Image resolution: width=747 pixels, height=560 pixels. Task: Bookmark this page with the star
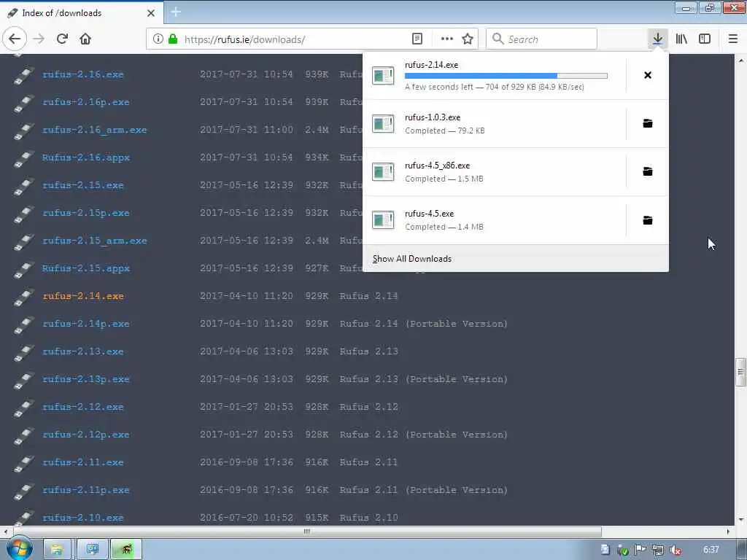(468, 39)
